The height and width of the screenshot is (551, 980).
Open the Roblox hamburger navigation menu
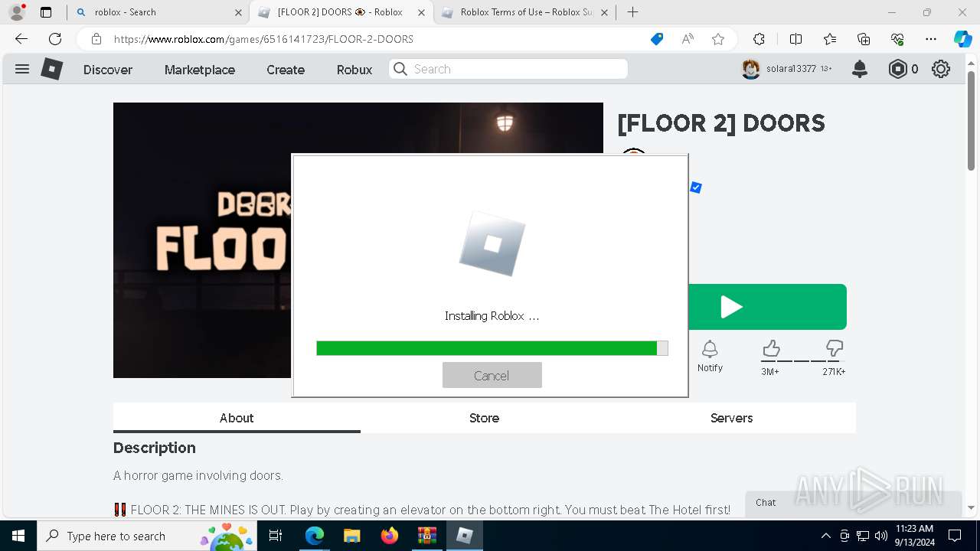coord(22,69)
